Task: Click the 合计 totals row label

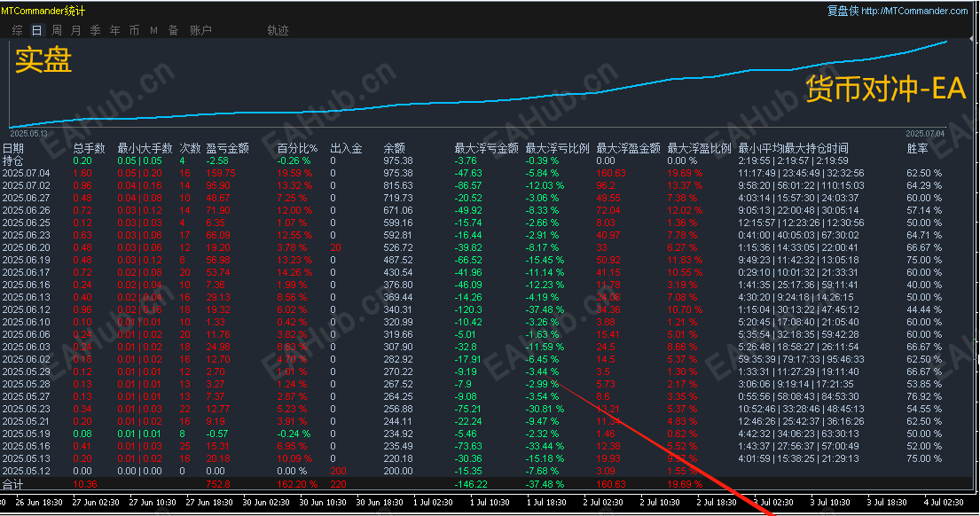Action: pyautogui.click(x=13, y=484)
